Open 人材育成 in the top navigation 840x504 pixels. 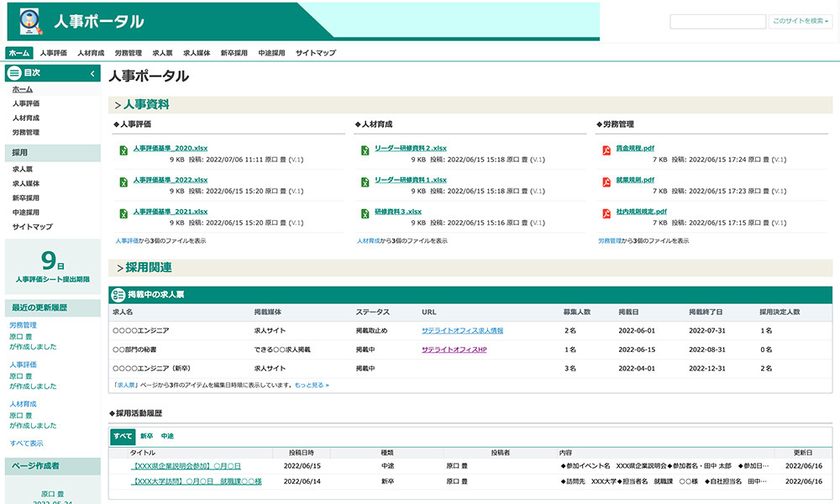(x=91, y=53)
